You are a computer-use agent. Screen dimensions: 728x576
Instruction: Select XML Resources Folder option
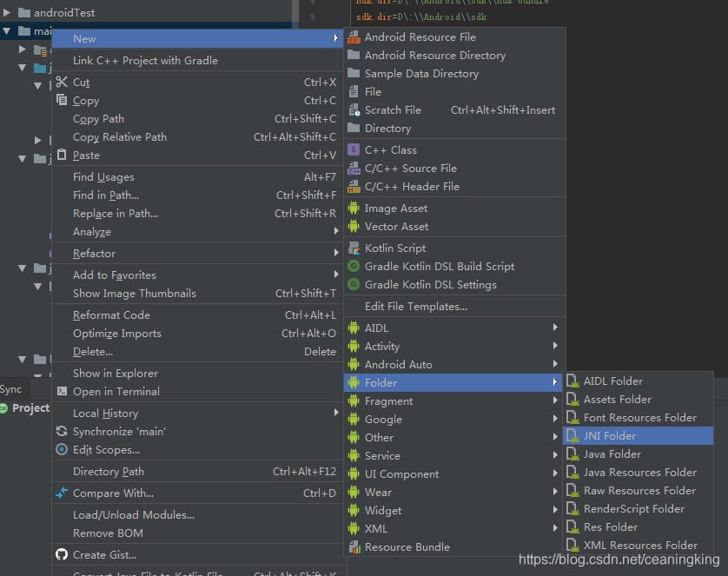tap(639, 546)
